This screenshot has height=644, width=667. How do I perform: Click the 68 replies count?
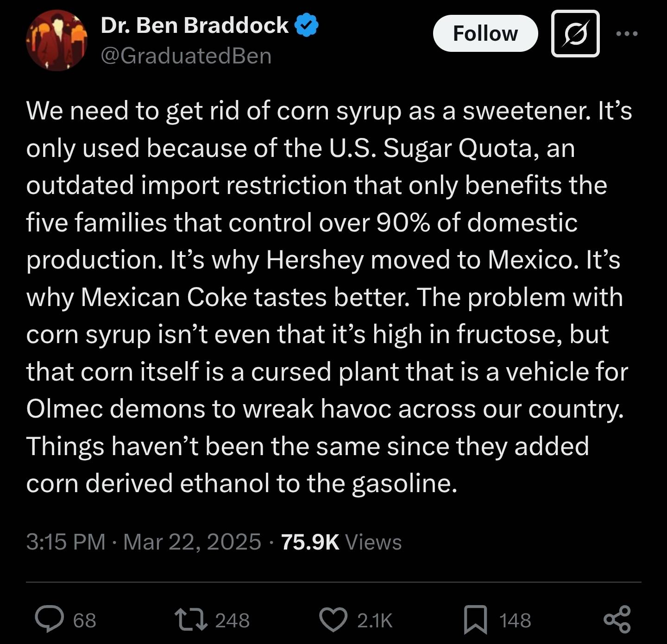tap(85, 620)
